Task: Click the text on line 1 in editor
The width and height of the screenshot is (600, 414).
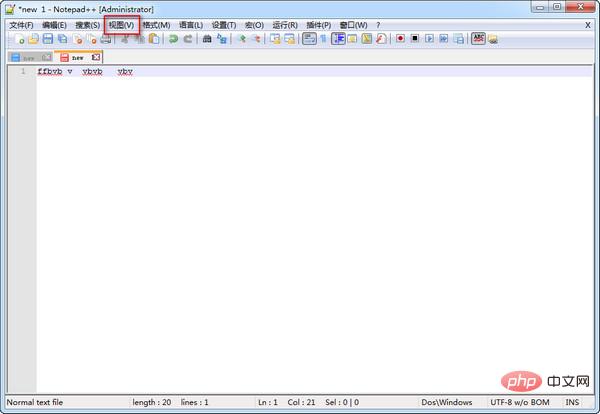Action: pos(84,72)
